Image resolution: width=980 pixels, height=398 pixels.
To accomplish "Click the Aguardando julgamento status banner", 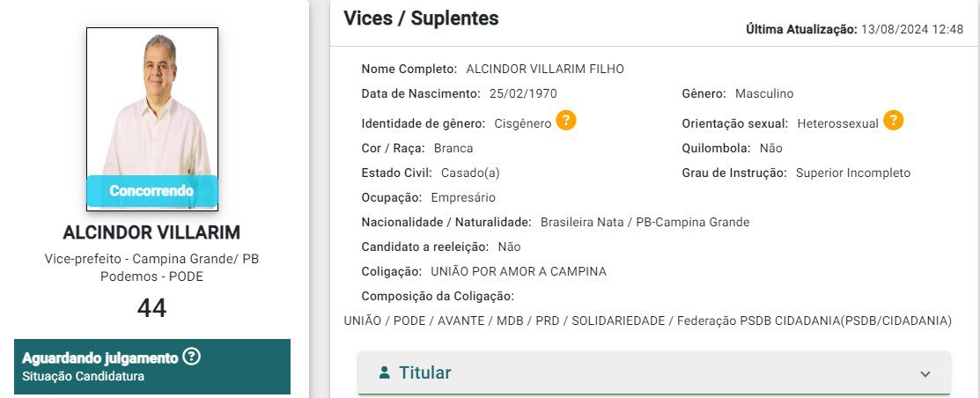I will [x=151, y=366].
